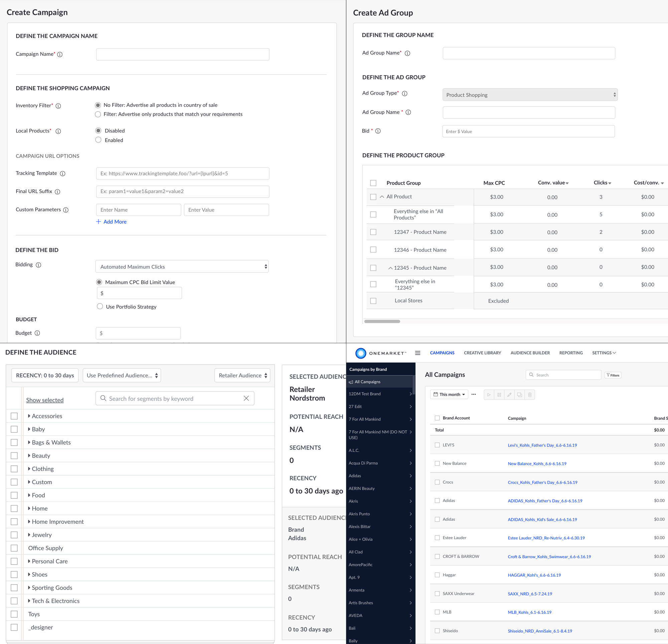Open the Retailer Audience dropdown

point(242,375)
